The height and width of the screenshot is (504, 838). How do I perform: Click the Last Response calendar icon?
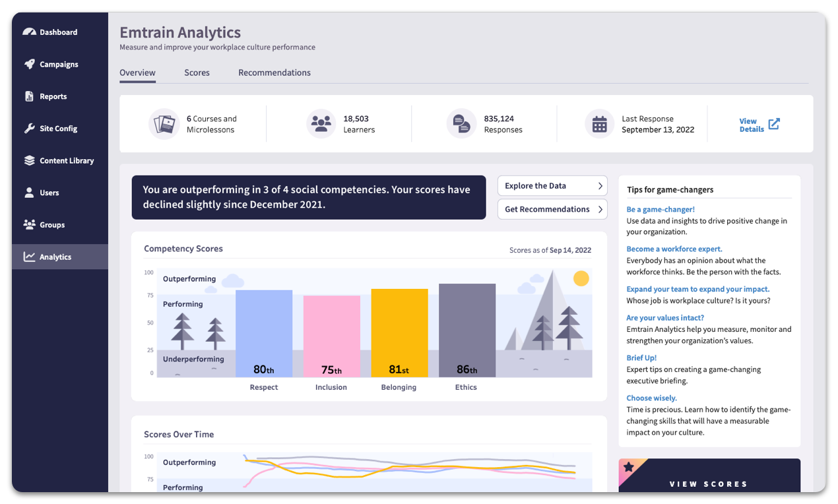(x=599, y=124)
